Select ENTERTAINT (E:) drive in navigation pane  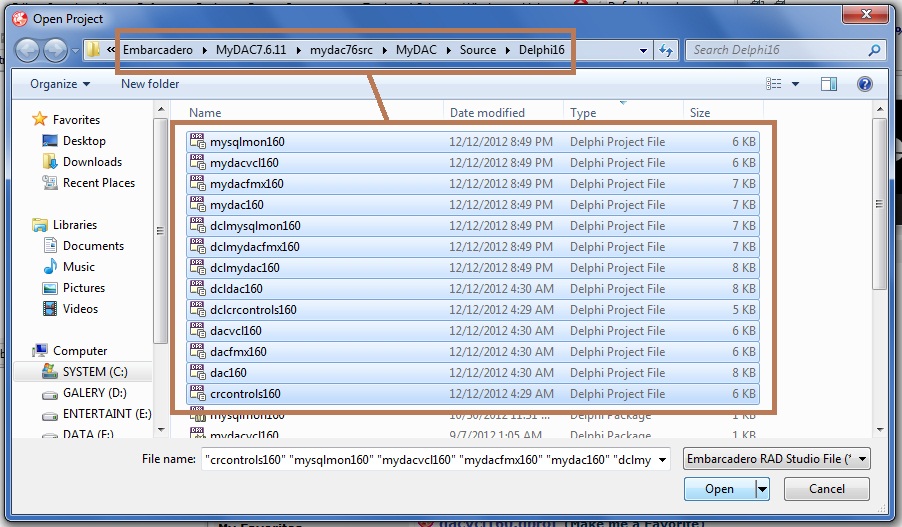pyautogui.click(x=97, y=414)
